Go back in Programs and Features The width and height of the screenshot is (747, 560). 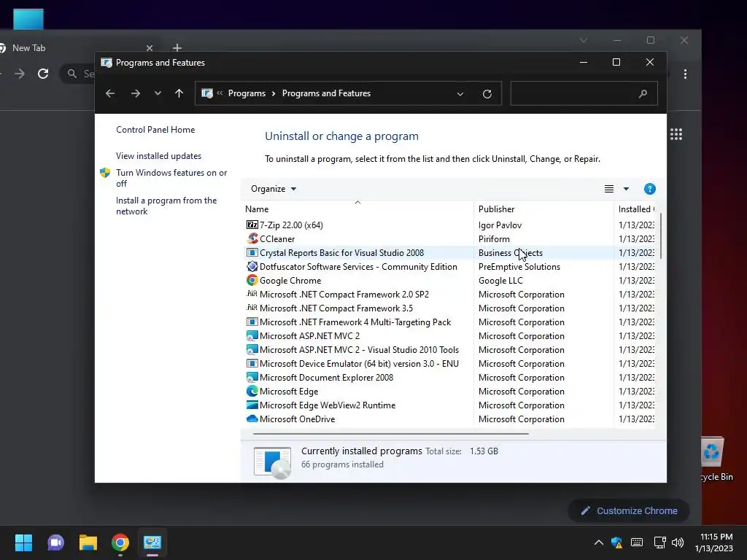(x=110, y=93)
